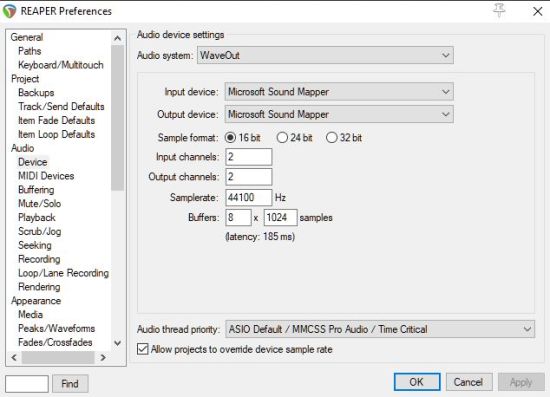550x397 pixels.
Task: Click the tree horizontal scrollbar thumb
Action: pyautogui.click(x=58, y=357)
